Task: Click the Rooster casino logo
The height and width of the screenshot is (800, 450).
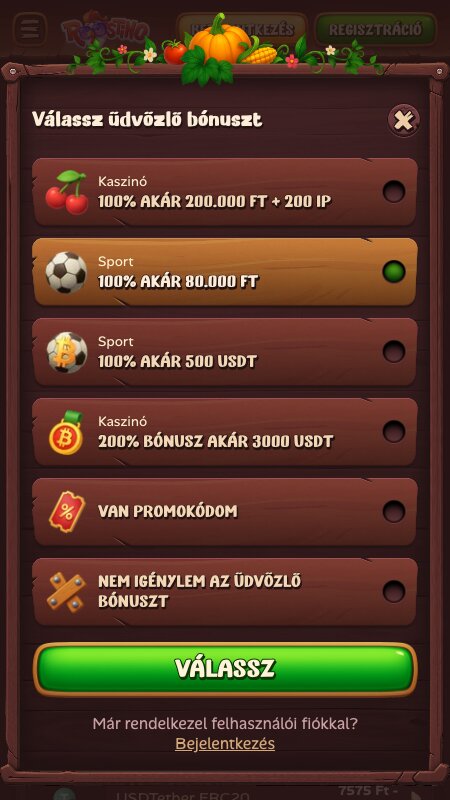Action: 106,30
